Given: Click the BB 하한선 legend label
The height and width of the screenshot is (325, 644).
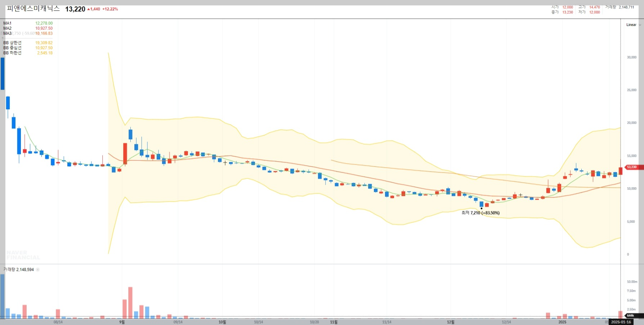Looking at the screenshot, I should tap(12, 53).
